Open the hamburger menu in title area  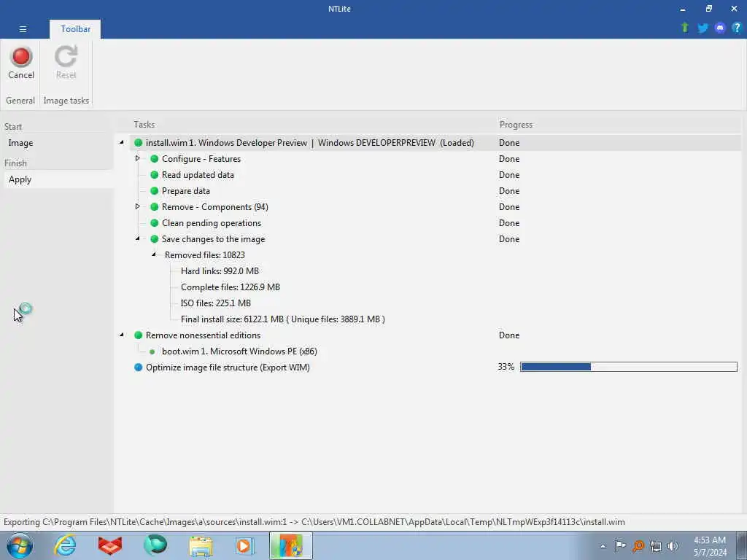tap(23, 29)
